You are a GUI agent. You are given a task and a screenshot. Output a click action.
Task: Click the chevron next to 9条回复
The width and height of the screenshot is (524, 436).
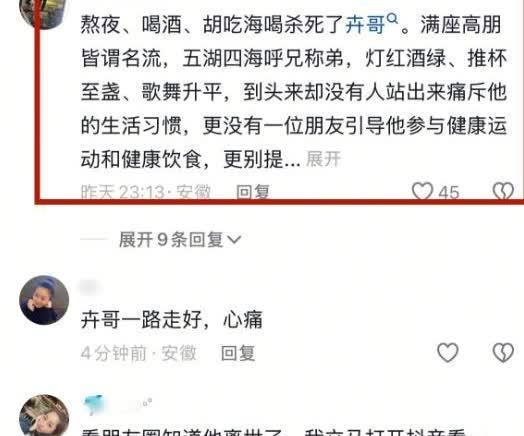pos(234,240)
